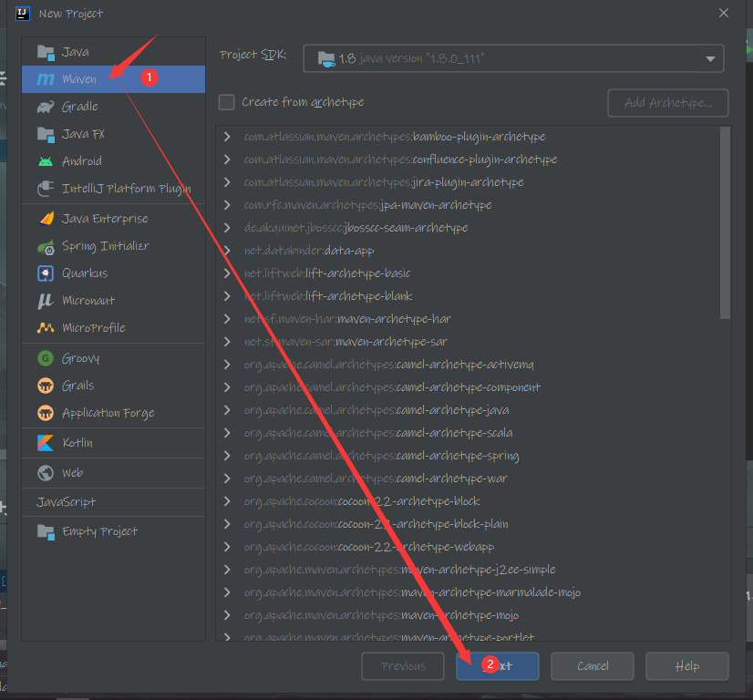Expand confluence-plugin-archetype node
753x700 pixels.
[x=227, y=160]
